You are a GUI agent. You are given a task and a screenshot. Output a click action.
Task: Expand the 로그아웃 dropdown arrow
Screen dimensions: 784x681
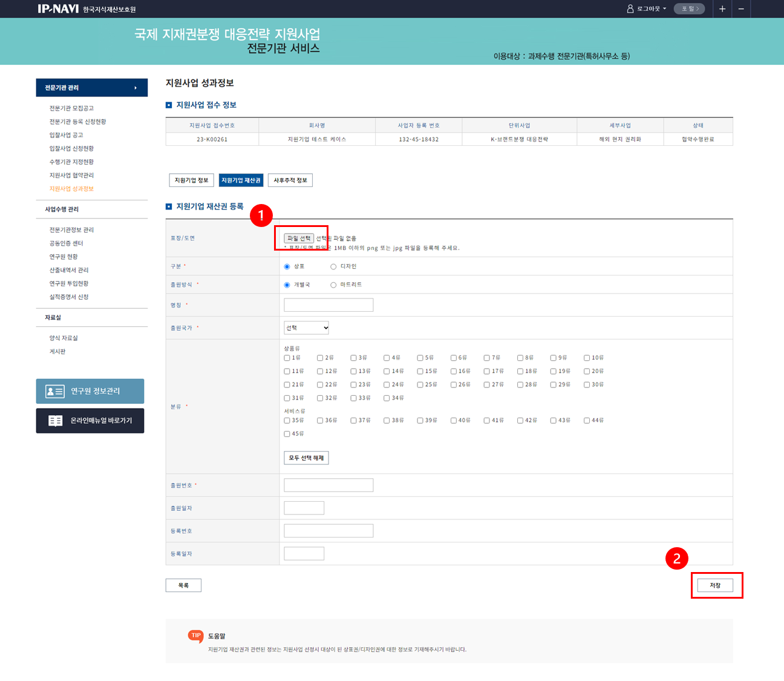tap(665, 8)
